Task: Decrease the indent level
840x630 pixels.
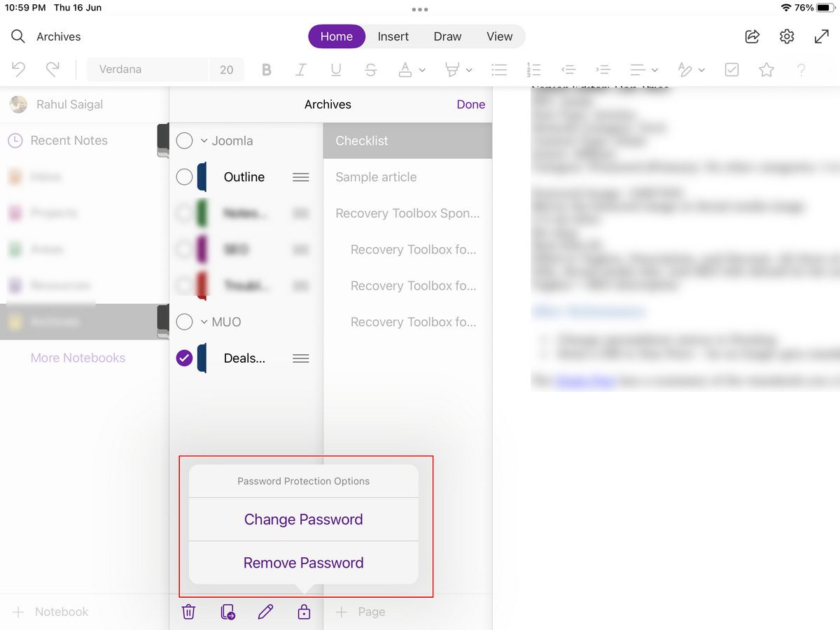Action: point(568,69)
